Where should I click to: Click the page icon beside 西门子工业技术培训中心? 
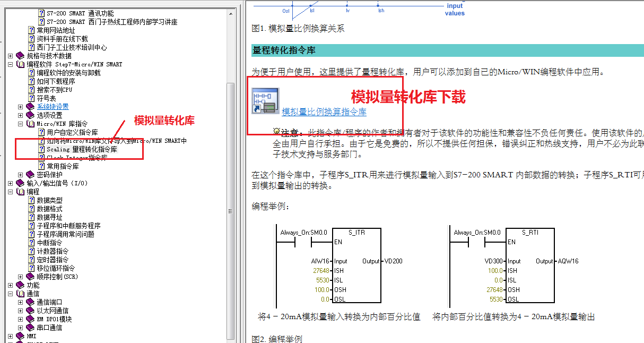[31, 47]
